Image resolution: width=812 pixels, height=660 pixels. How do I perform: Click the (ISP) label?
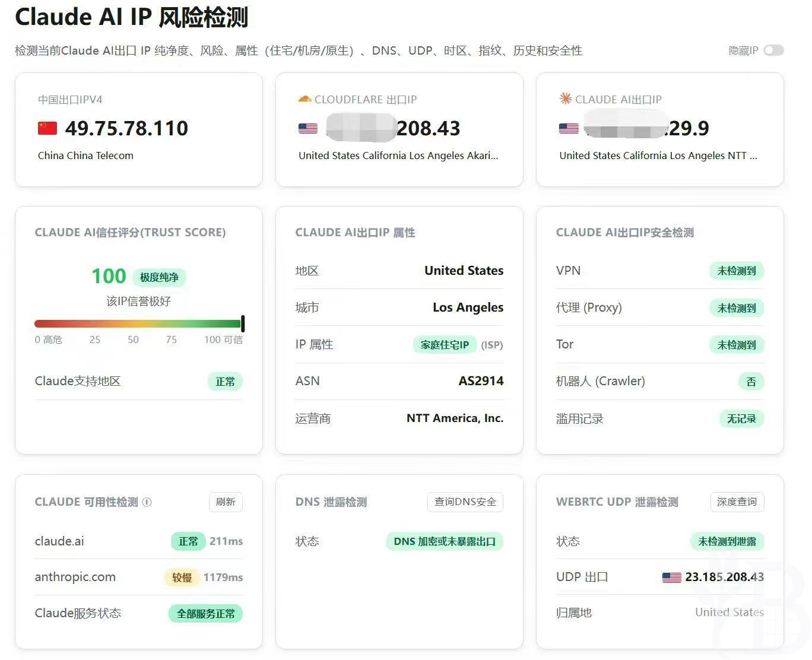pyautogui.click(x=492, y=345)
